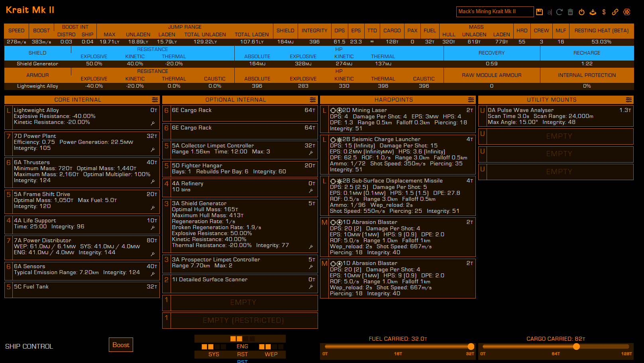
Task: Open the Hardpoints section options menu
Action: pos(471,100)
